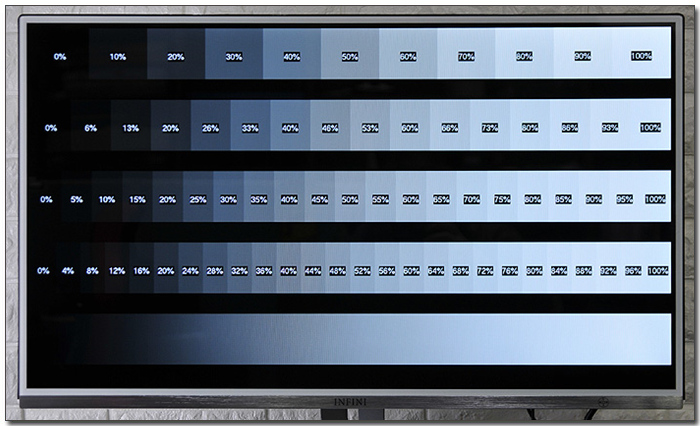Select the 8% step label
The height and width of the screenshot is (426, 700).
point(92,271)
